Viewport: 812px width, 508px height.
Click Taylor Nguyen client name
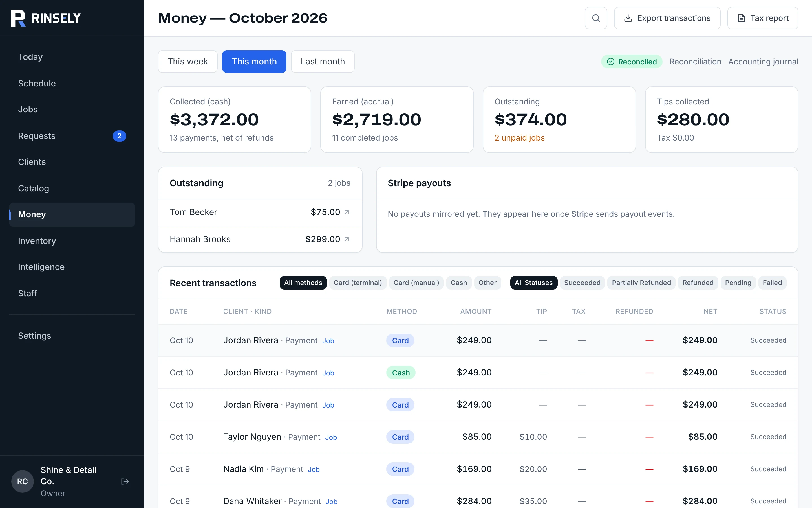point(252,437)
